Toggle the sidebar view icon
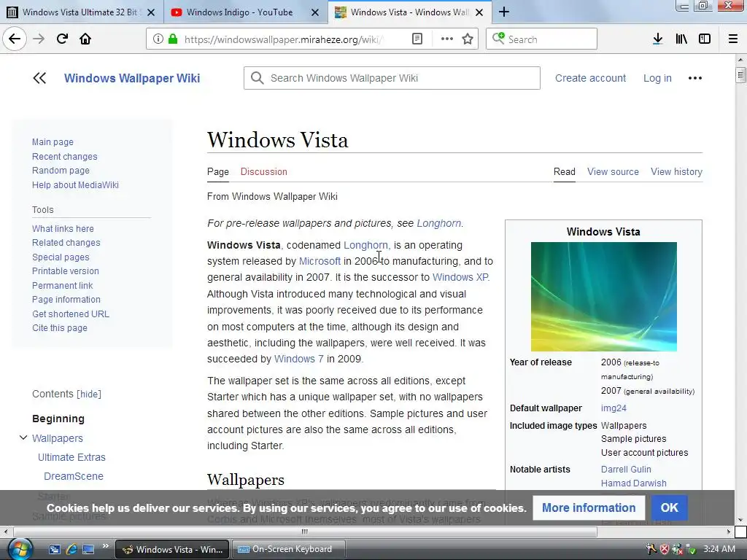 [705, 39]
